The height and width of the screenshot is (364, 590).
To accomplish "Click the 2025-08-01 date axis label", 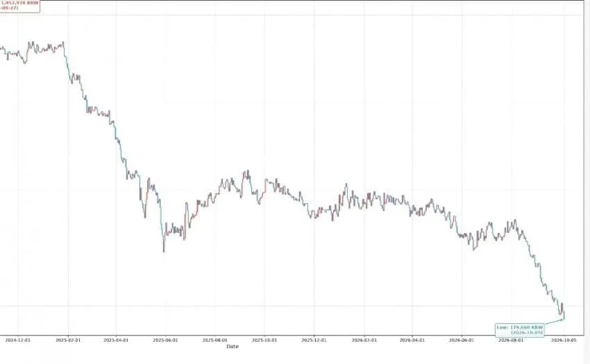I will (215, 340).
